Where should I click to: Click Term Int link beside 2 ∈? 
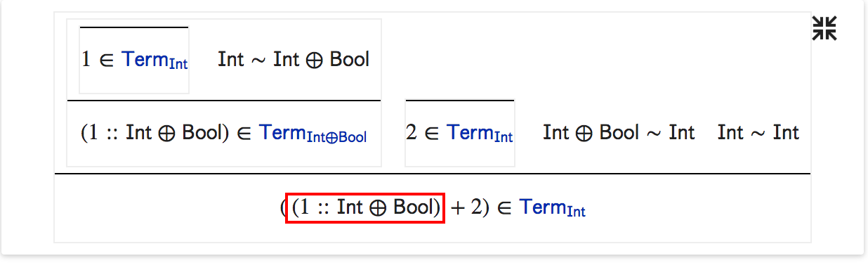tap(480, 134)
